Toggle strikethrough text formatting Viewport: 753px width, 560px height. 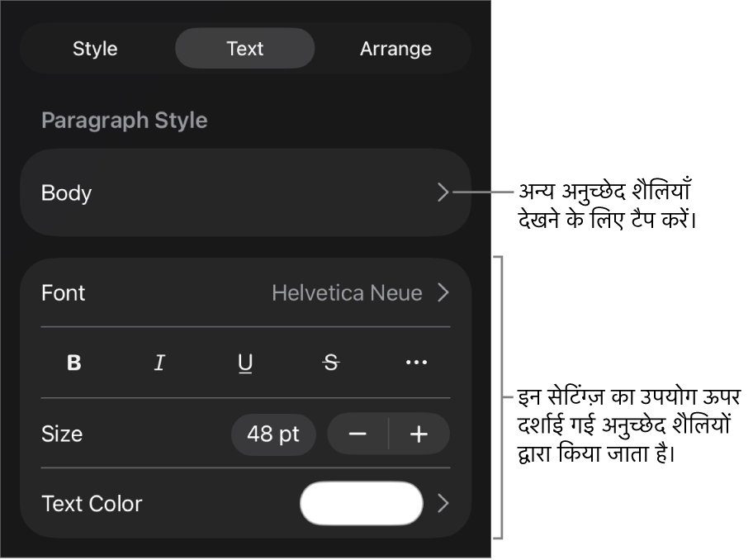[331, 363]
